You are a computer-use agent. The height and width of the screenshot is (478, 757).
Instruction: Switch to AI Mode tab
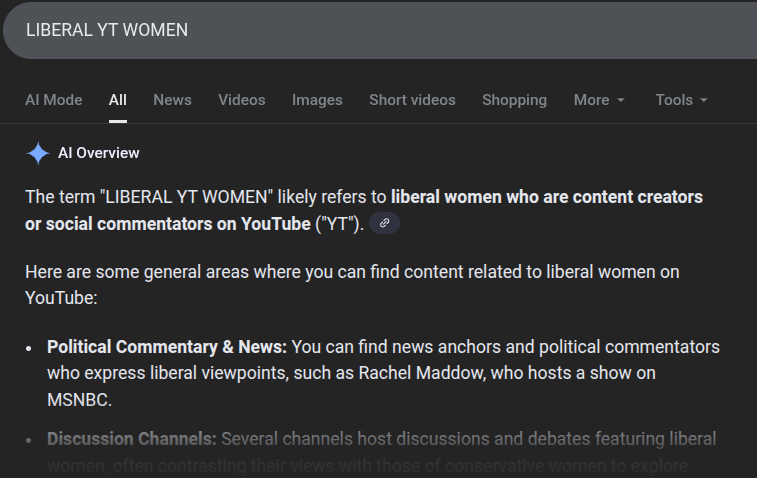click(x=53, y=100)
